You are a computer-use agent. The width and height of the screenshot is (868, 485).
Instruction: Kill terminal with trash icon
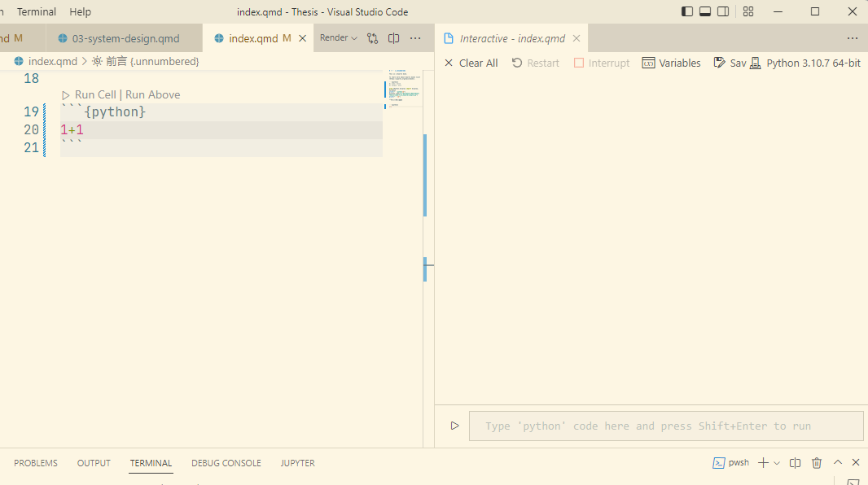pyautogui.click(x=817, y=463)
